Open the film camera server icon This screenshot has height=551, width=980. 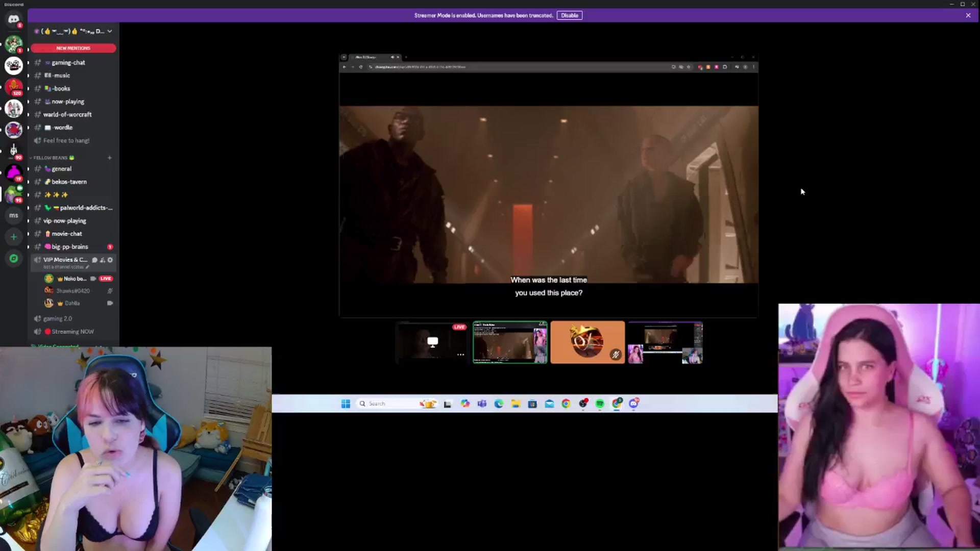[14, 65]
